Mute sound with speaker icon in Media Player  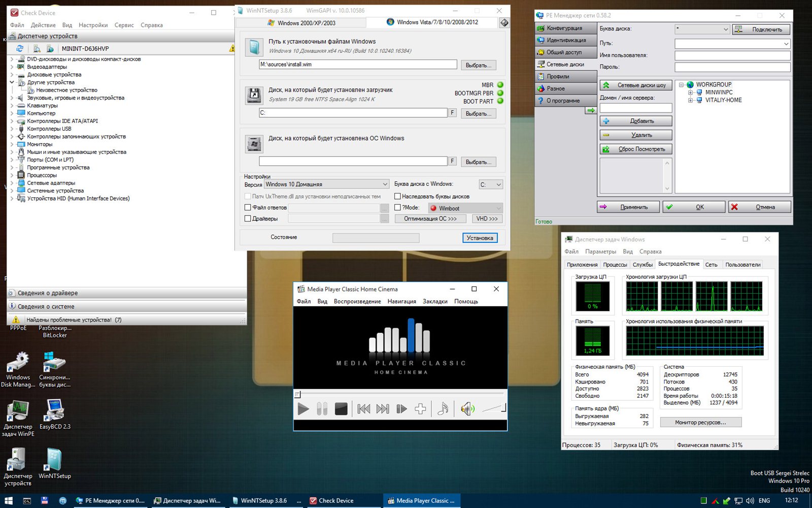tap(467, 409)
